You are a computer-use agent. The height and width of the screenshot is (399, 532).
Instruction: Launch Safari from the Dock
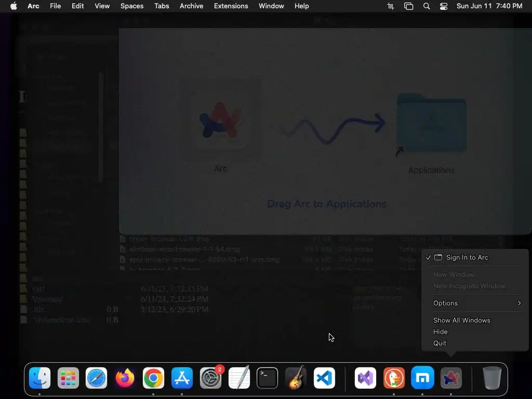[x=96, y=378]
